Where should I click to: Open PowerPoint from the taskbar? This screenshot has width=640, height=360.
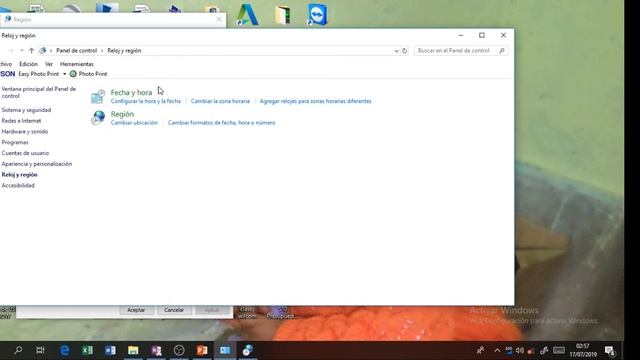click(x=202, y=350)
